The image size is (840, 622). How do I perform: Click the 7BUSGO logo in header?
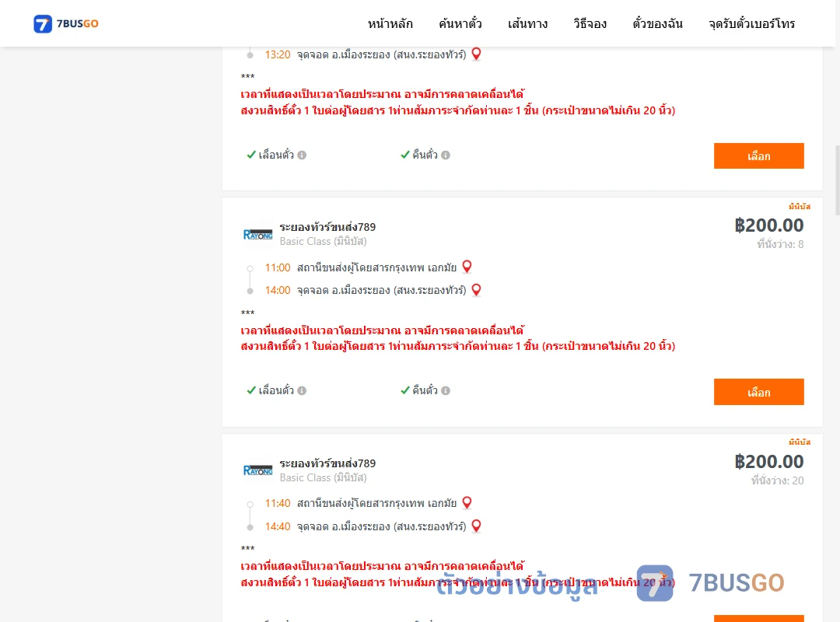pos(66,23)
